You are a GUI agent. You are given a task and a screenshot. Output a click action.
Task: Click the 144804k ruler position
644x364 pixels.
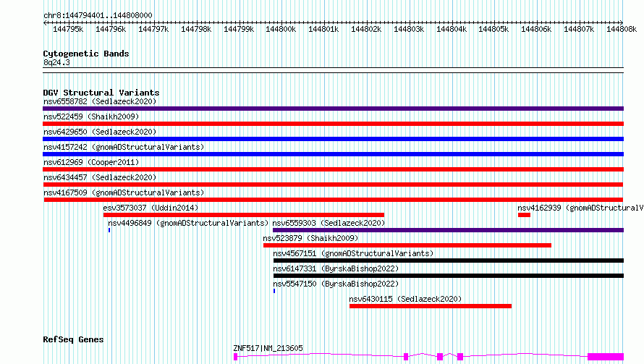(452, 29)
